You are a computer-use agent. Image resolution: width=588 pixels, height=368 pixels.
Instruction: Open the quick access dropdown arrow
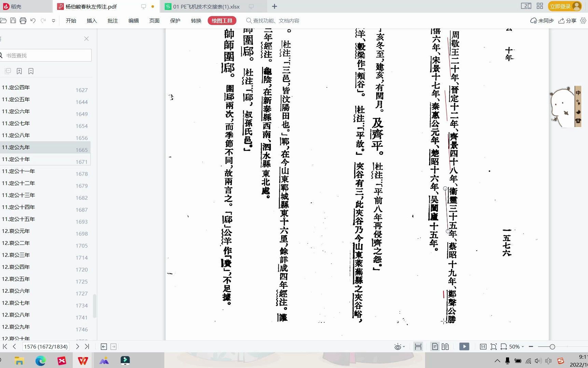pyautogui.click(x=53, y=21)
